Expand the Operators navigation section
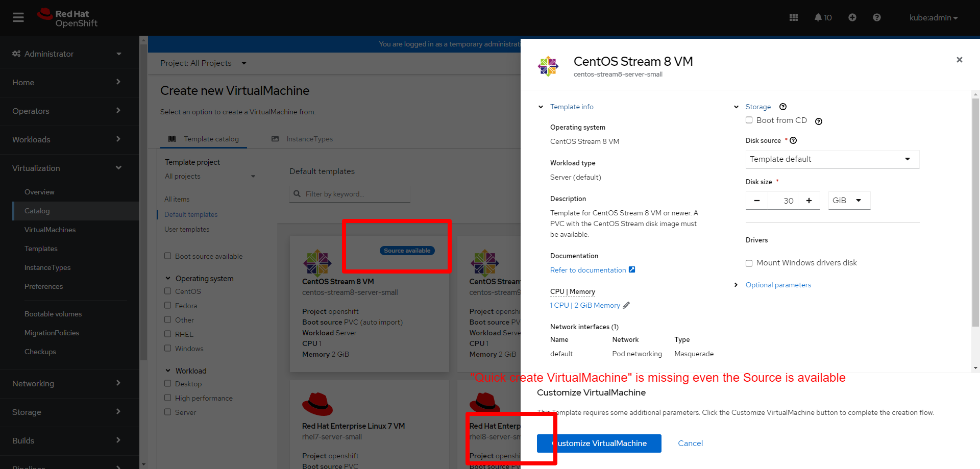The height and width of the screenshot is (469, 980). pos(69,111)
